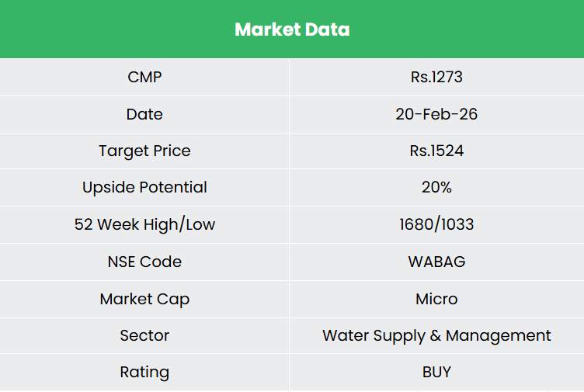Select the Upside Potential label
Viewport: 584px width, 392px height.
coord(144,187)
